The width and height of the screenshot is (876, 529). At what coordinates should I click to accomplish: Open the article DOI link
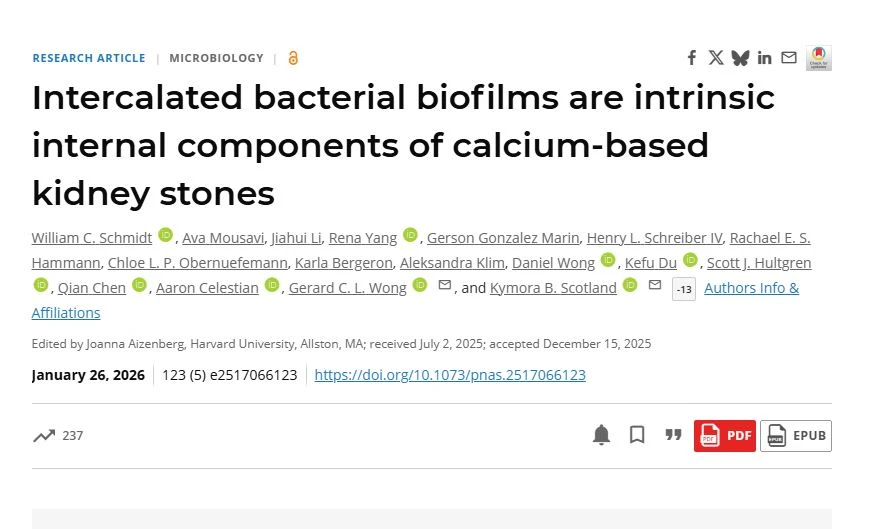[450, 375]
